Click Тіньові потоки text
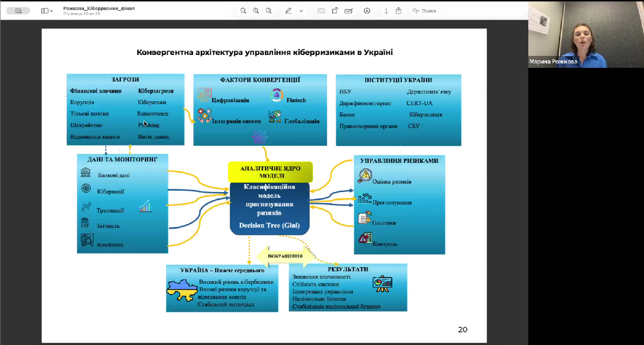This screenshot has width=644, height=345. (89, 114)
